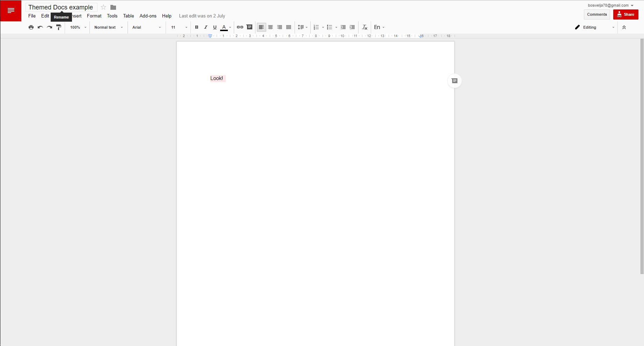Open the red Docs home icon
Viewport: 644px width, 346px height.
11,11
